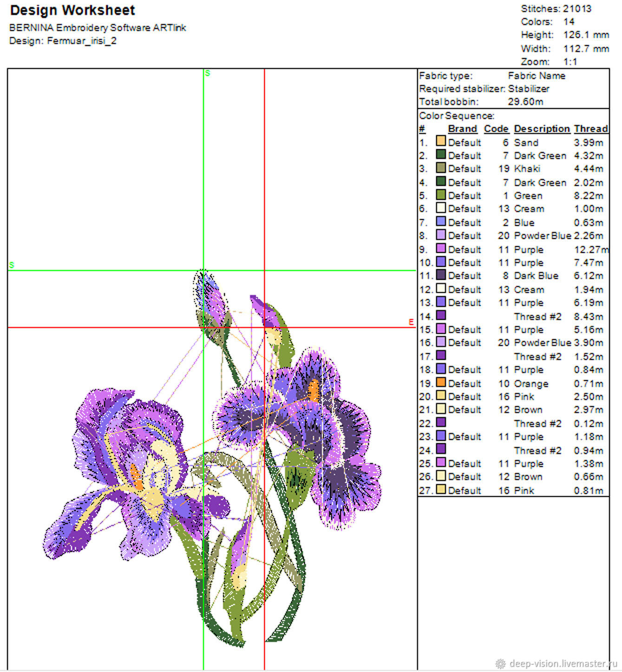Select the Dark Green swatch in row 2
Viewport: 622px width, 672px height.
[x=440, y=154]
